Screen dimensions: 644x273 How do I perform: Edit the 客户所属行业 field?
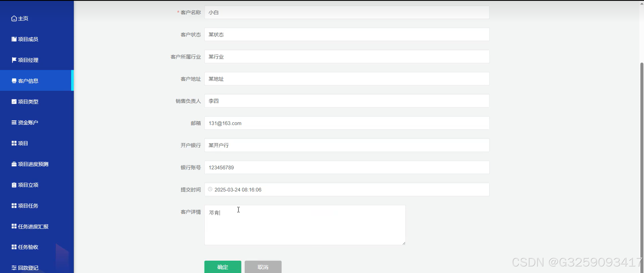[x=347, y=57]
